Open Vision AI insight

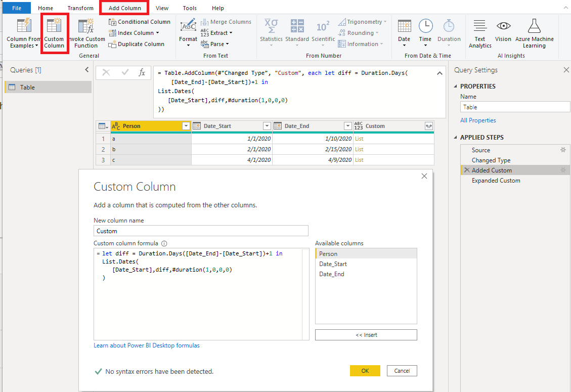click(503, 31)
